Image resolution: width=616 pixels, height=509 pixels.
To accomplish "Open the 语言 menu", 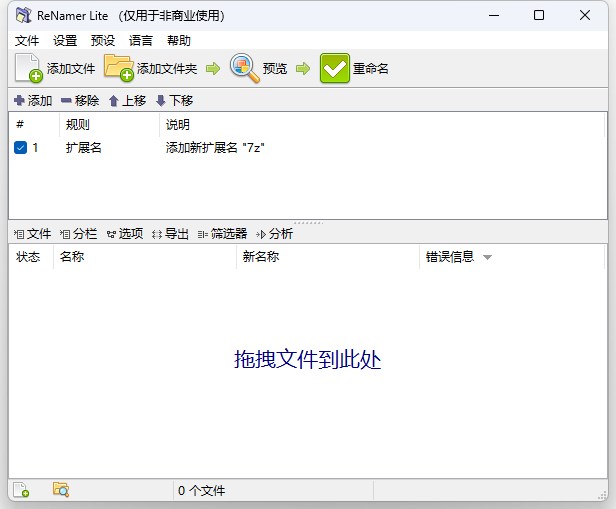I will [141, 40].
